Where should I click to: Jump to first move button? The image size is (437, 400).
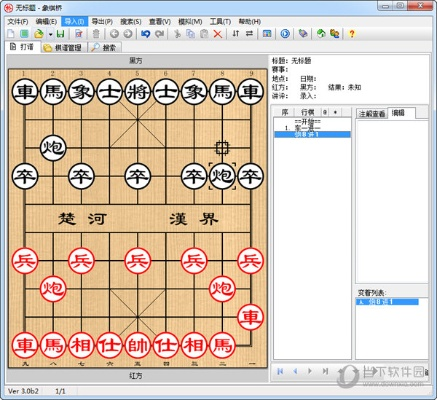(x=280, y=371)
